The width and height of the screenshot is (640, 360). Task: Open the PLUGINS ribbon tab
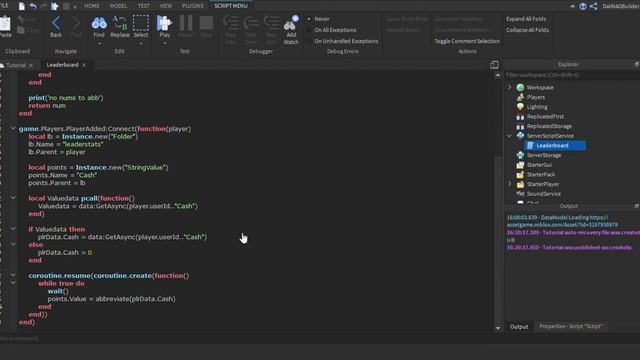tap(193, 6)
